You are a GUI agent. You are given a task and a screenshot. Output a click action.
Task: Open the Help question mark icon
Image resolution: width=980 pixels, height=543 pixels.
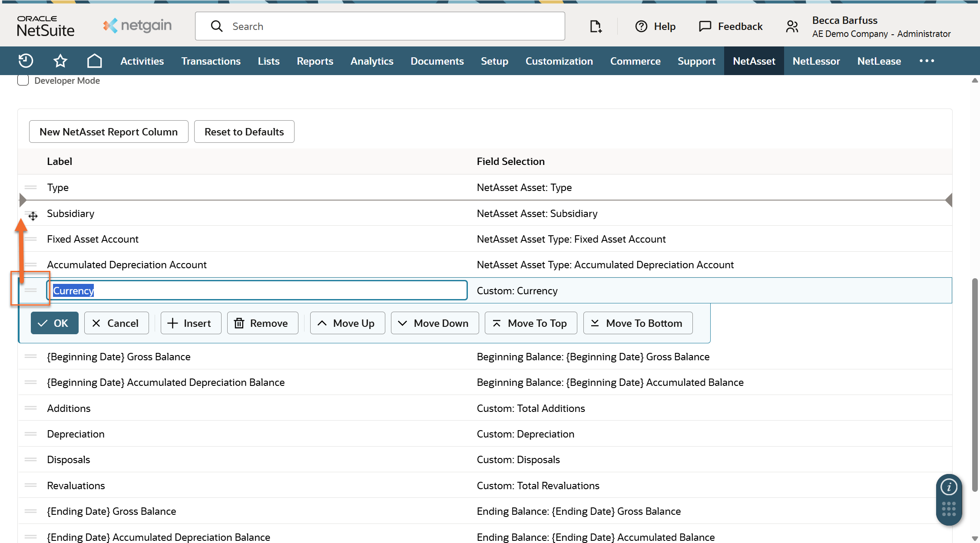pos(641,26)
